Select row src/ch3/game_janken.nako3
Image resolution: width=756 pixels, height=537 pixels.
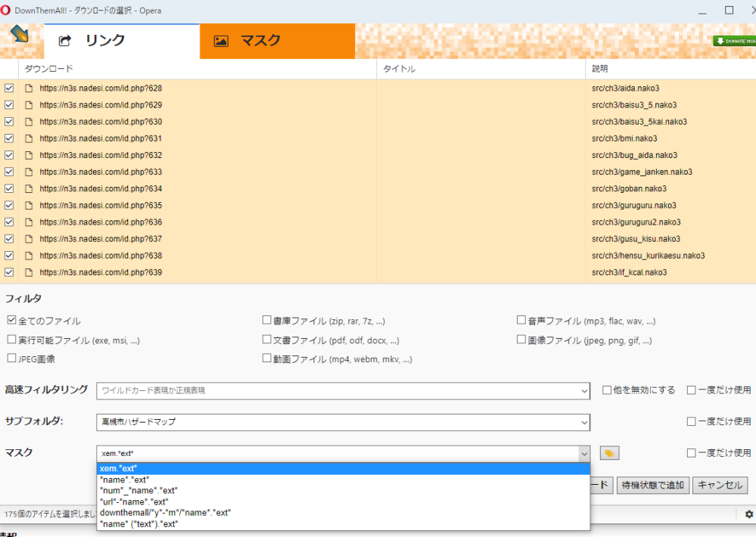click(x=642, y=172)
